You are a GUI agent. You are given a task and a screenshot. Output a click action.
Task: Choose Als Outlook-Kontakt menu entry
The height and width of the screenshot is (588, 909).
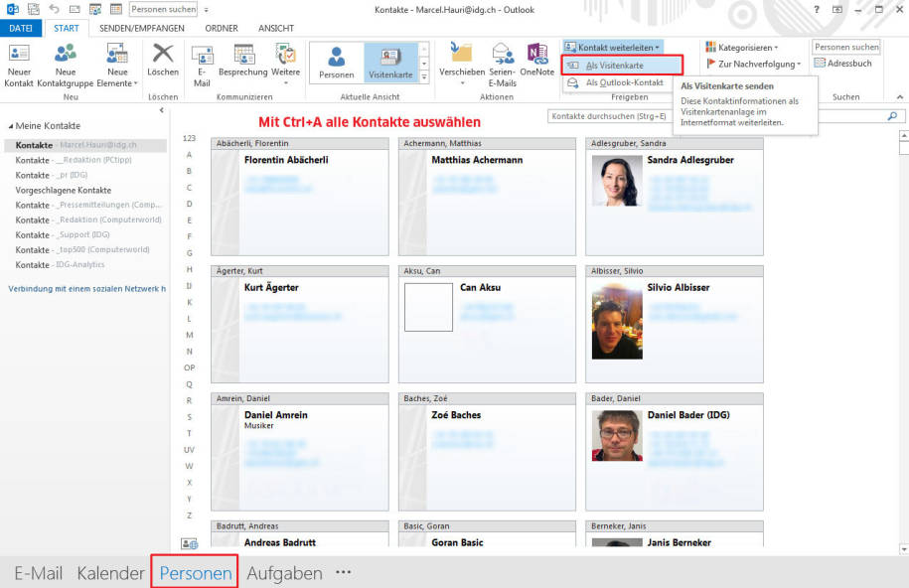(623, 82)
